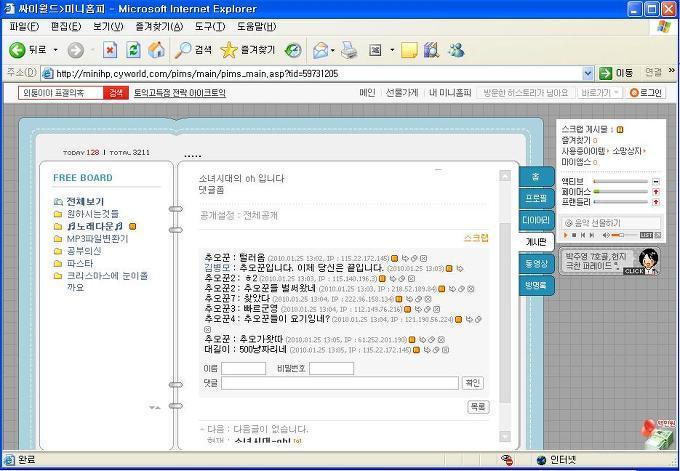This screenshot has height=471, width=680.
Task: Open the 즐겨찾기 star favorites button
Action: [247, 50]
